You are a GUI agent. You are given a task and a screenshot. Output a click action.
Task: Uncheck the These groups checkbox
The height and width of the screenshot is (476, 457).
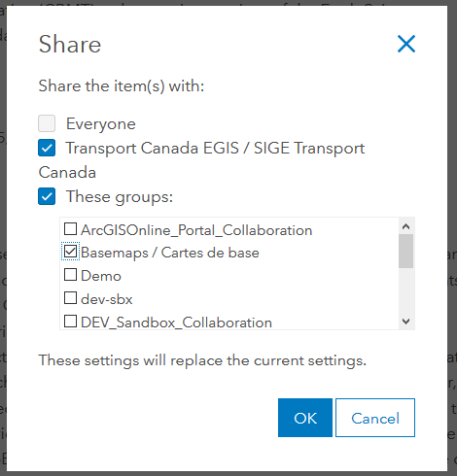tap(47, 196)
